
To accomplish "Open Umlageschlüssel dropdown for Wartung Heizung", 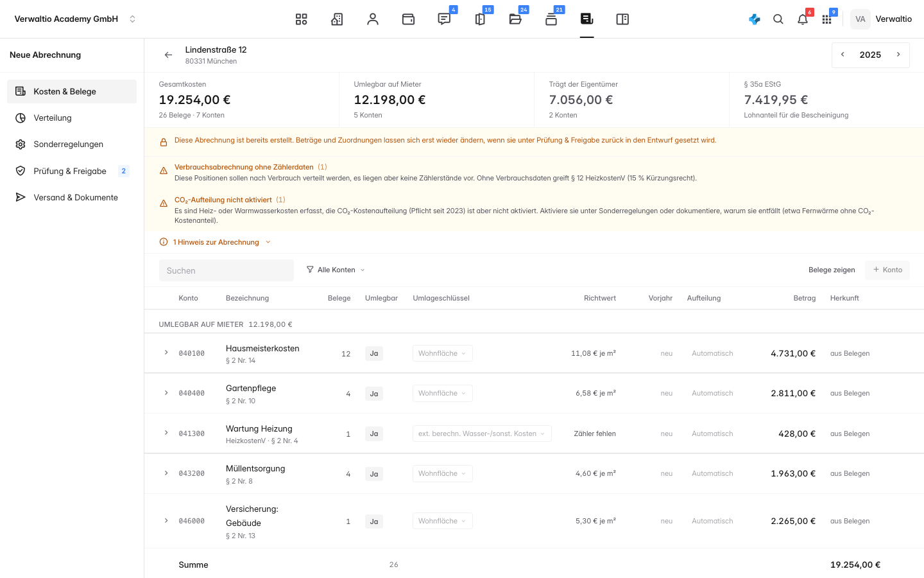I will [x=482, y=433].
